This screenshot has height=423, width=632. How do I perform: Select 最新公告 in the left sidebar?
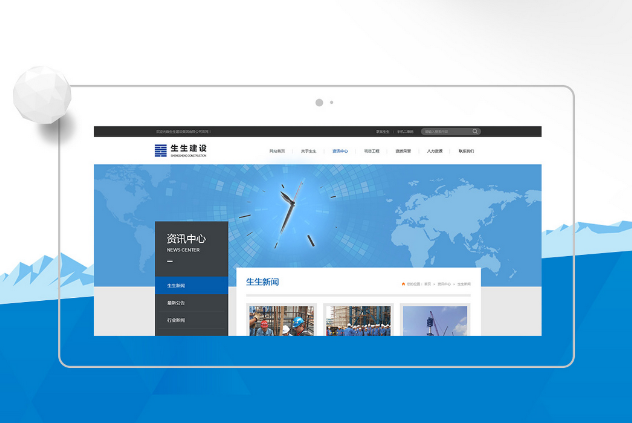point(191,302)
